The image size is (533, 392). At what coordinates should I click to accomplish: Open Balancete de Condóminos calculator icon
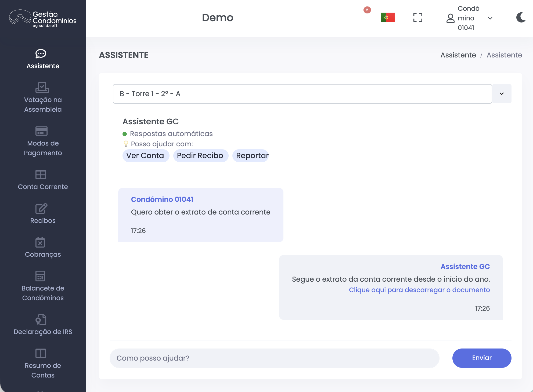pos(40,276)
